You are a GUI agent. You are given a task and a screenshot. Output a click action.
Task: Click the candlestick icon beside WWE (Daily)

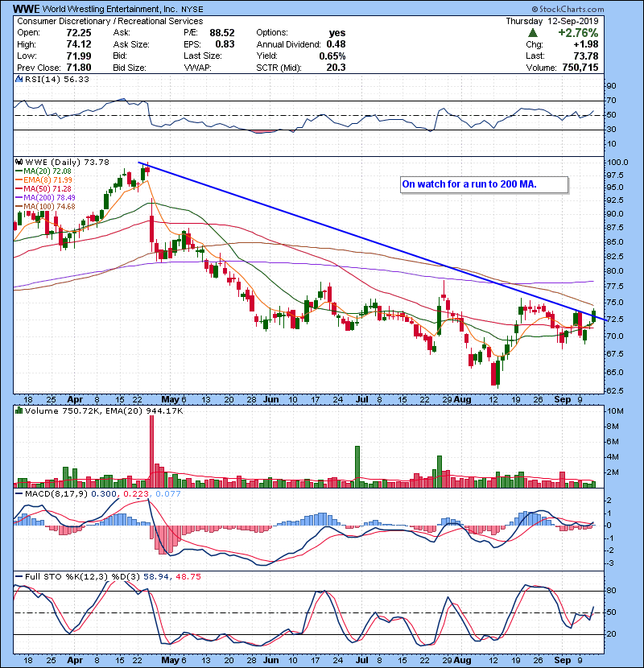point(19,162)
